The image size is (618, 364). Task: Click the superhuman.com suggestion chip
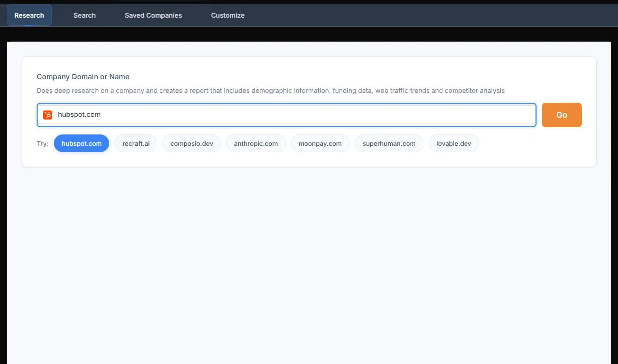(389, 144)
